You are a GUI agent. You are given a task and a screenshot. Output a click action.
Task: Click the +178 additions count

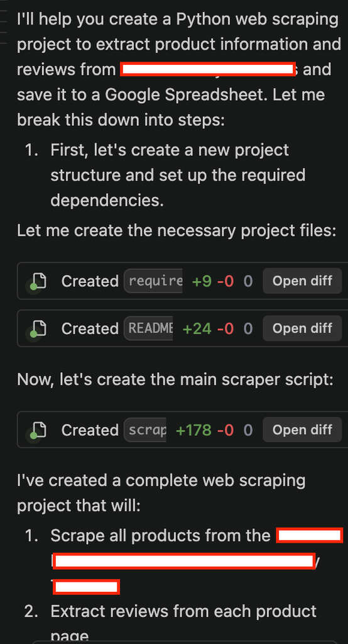pyautogui.click(x=193, y=430)
